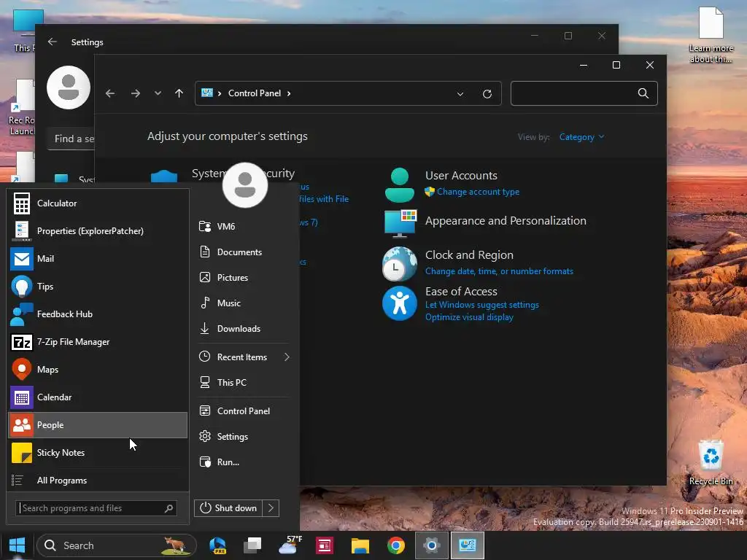Switch to Control Panel taskbar button
747x560 pixels.
tap(468, 545)
